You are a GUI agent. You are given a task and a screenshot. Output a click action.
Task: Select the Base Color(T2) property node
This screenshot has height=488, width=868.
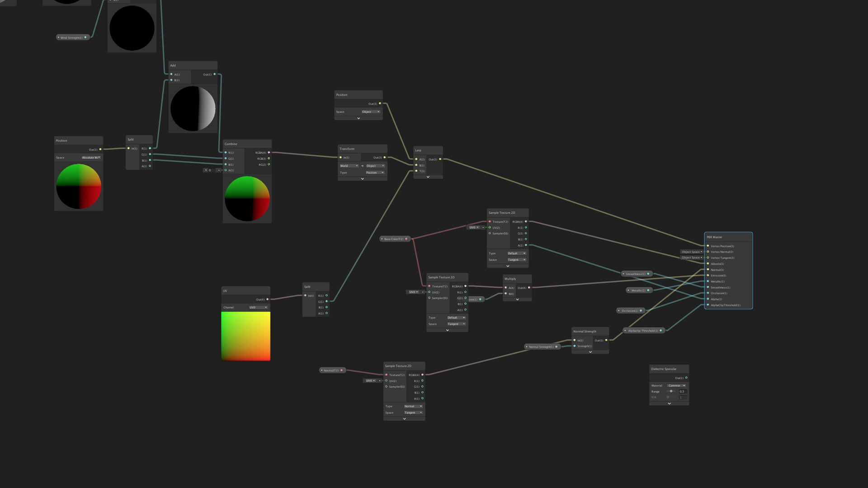[x=394, y=239]
